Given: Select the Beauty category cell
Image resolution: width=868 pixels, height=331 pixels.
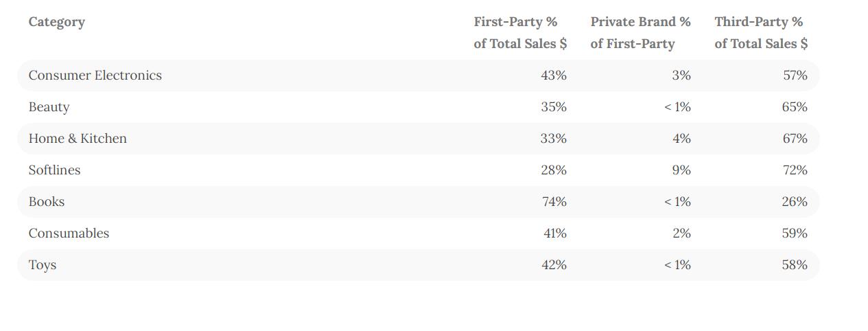Looking at the screenshot, I should (x=49, y=107).
